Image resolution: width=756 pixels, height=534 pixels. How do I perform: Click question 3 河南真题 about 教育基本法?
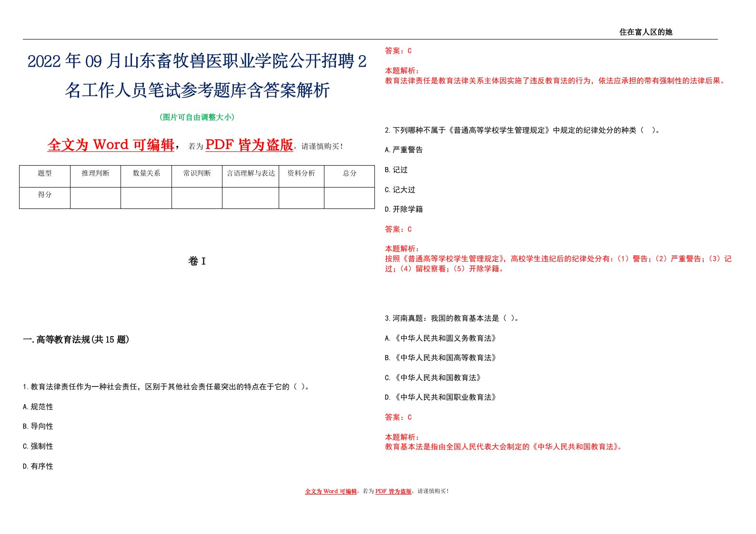(453, 318)
